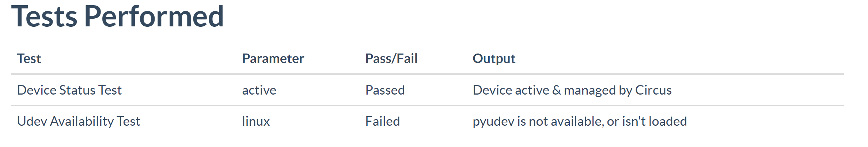Select the Test column header

pos(29,59)
